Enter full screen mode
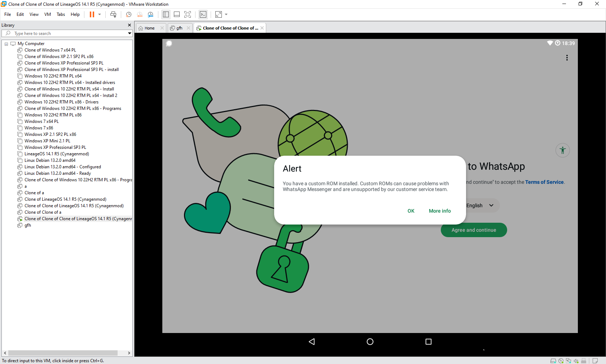This screenshot has width=606, height=364. coord(188,14)
